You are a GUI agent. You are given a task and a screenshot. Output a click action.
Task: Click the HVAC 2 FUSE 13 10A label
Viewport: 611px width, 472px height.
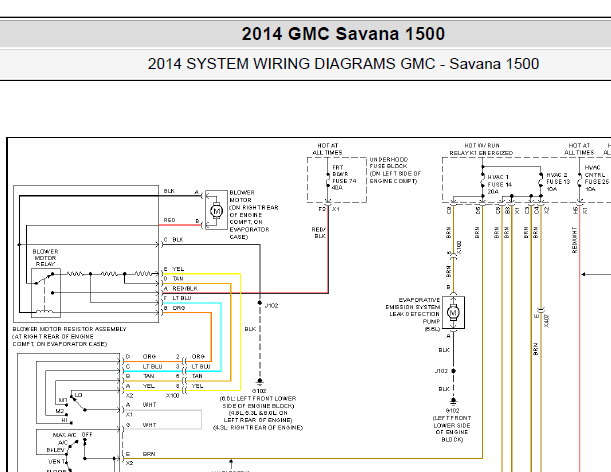(x=558, y=182)
